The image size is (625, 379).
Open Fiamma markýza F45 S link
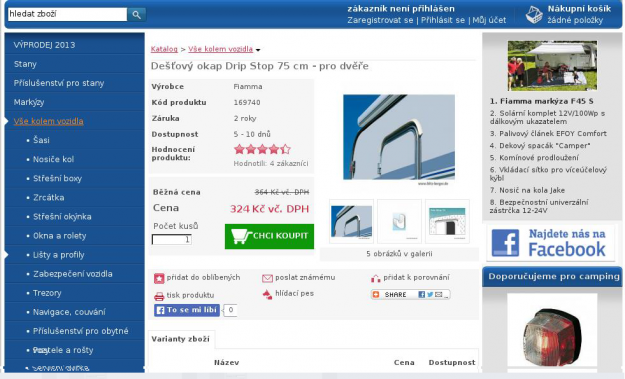point(541,101)
